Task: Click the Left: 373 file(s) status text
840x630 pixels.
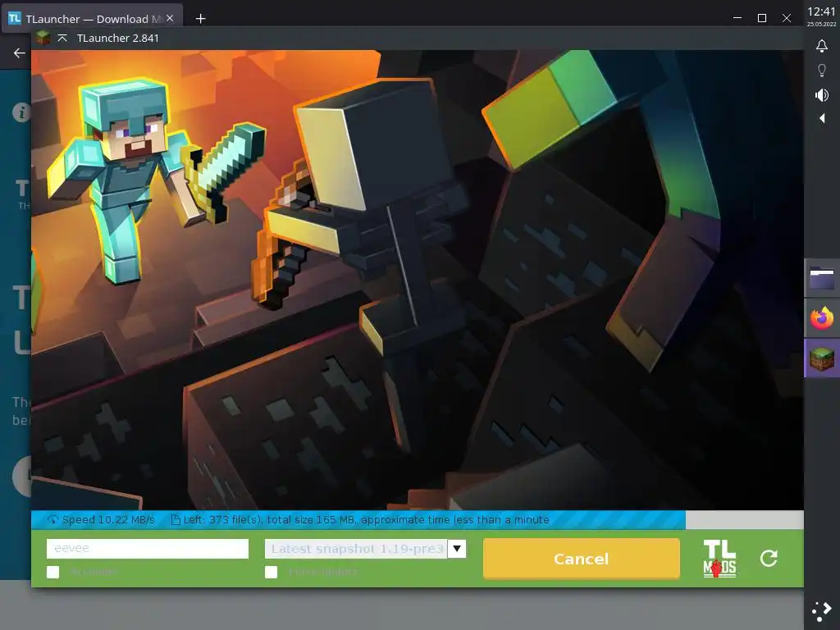Action: pyautogui.click(x=367, y=519)
